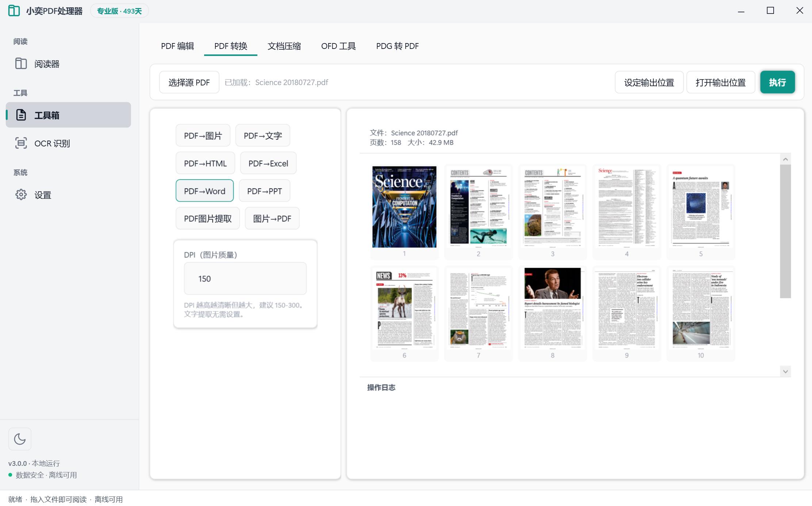The image size is (812, 506).
Task: Choose the PDF→图片 conversion mode
Action: pyautogui.click(x=203, y=136)
